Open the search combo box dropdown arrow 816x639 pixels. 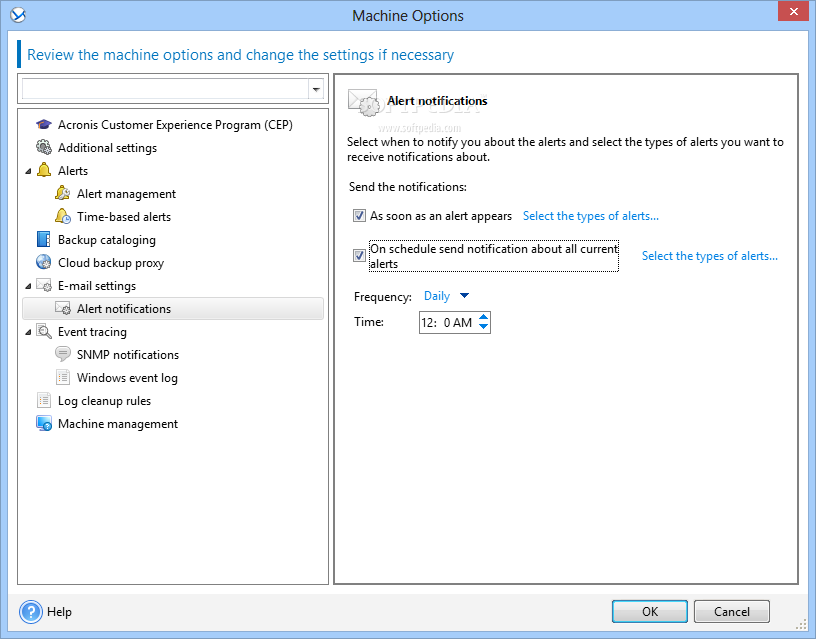point(316,90)
